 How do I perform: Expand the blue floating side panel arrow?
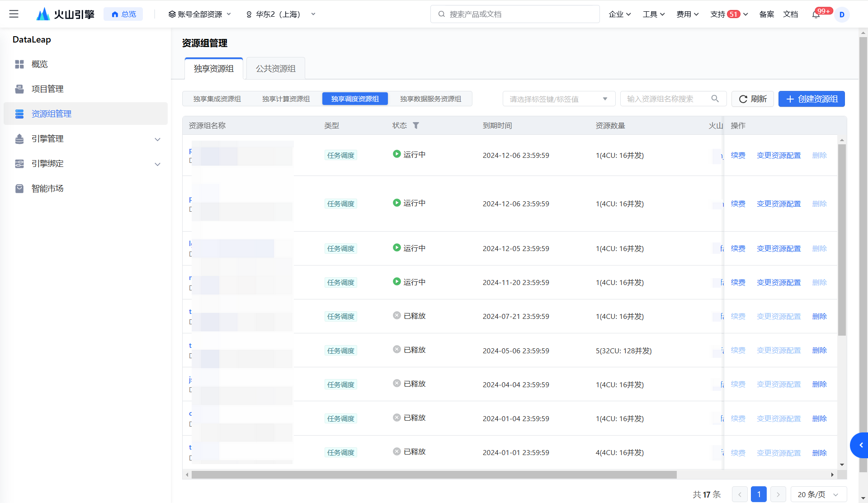(x=860, y=445)
